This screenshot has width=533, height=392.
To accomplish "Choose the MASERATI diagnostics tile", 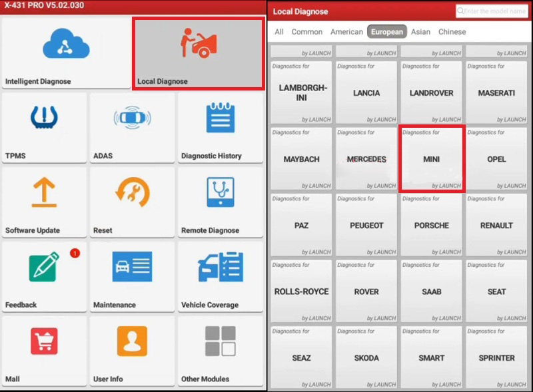I will 496,93.
